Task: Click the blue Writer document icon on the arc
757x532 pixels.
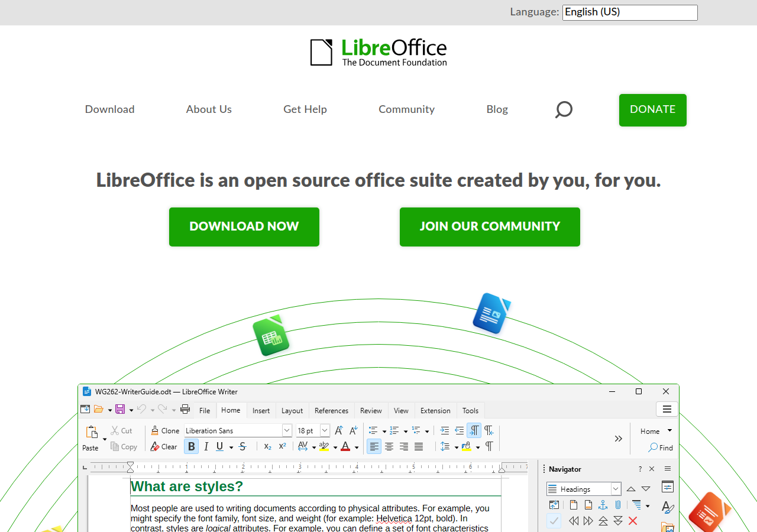Action: click(x=491, y=313)
